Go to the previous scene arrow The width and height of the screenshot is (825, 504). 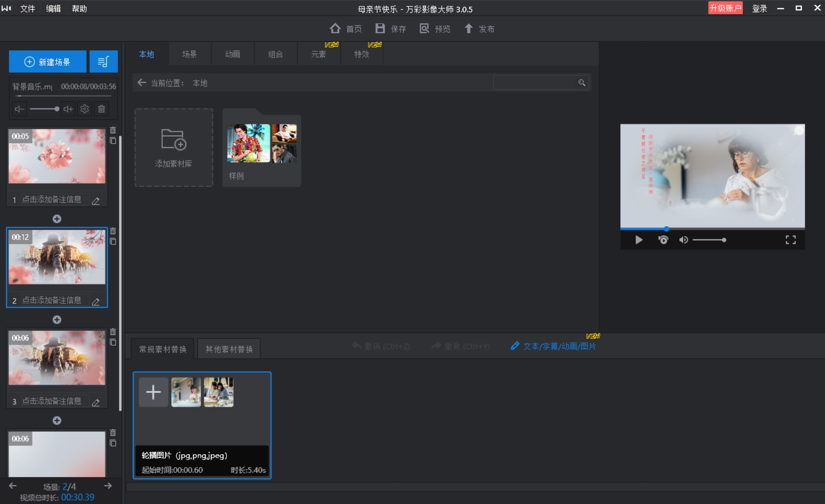[x=13, y=486]
